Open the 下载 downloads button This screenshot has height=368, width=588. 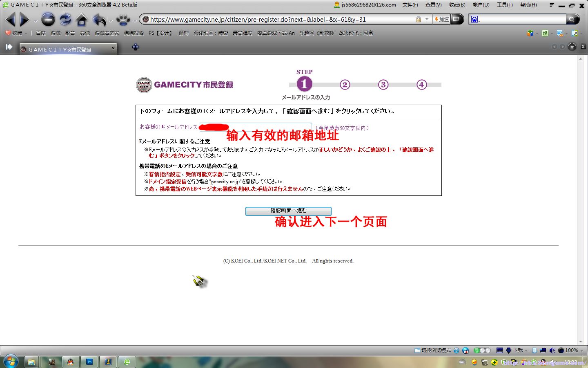pyautogui.click(x=514, y=350)
